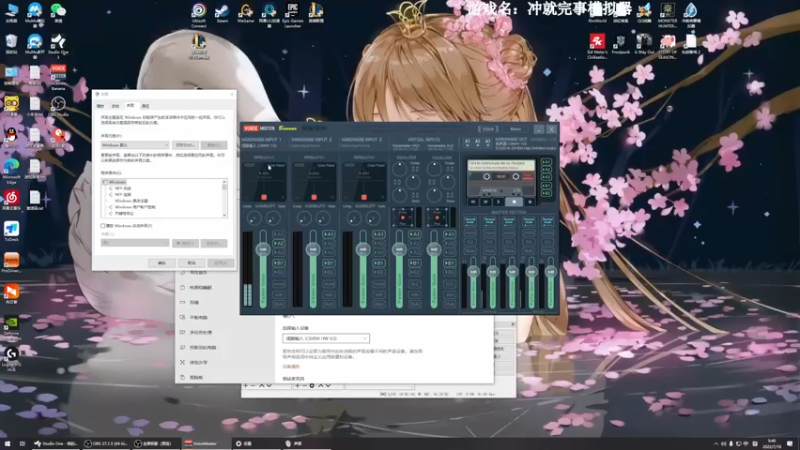
Task: Click Save As button in Sound dialog
Action: 185,145
